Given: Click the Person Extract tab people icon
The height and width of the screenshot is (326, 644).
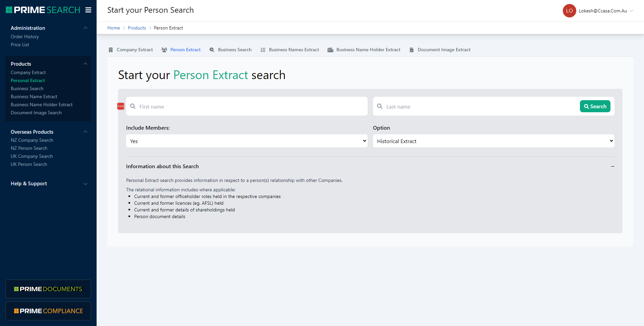Looking at the screenshot, I should 164,50.
